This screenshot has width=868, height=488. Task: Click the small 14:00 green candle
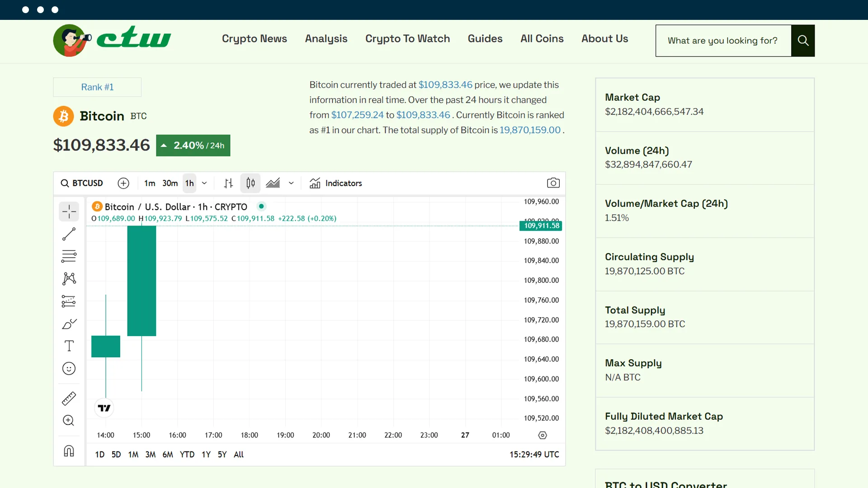click(106, 347)
